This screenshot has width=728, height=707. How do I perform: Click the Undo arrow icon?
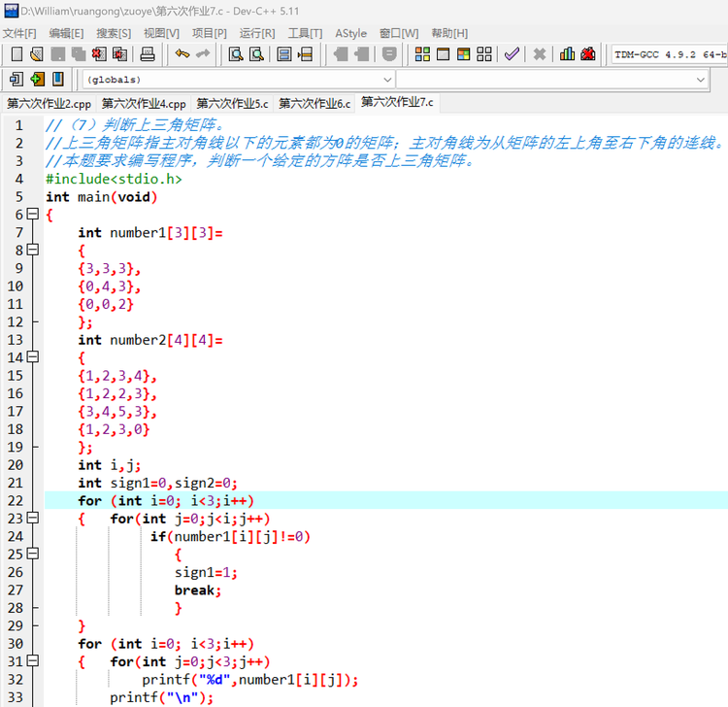[182, 54]
